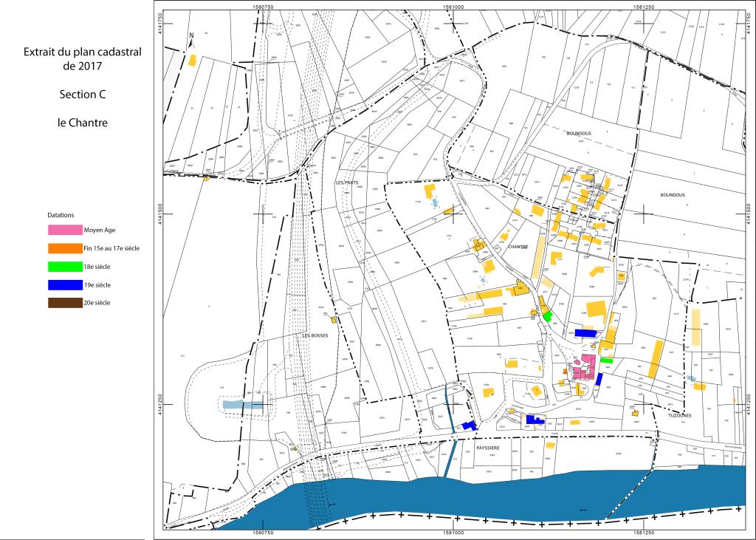Choose the brown 20e siècle legend swatch

click(65, 303)
